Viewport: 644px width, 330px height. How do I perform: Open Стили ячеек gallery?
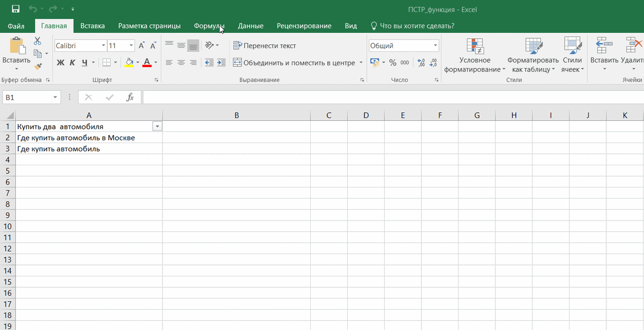coord(573,55)
